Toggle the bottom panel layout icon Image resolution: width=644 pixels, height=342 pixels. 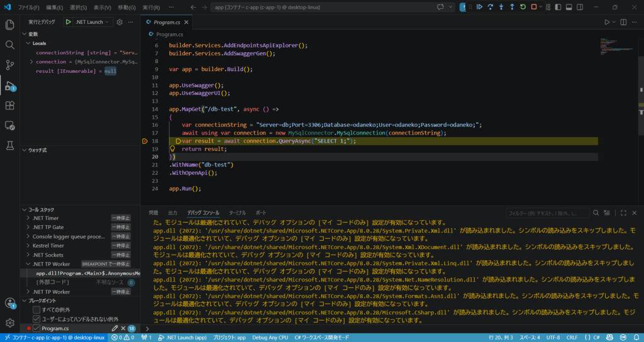tap(569, 7)
